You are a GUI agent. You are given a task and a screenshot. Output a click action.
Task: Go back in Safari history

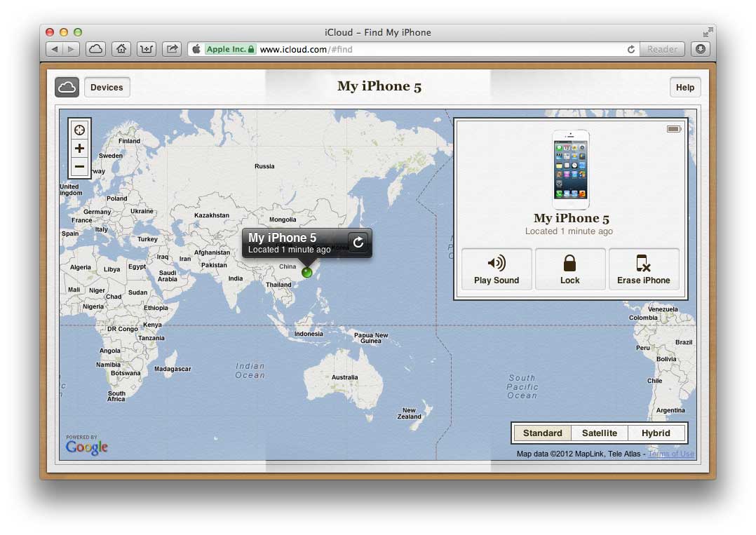(x=55, y=49)
